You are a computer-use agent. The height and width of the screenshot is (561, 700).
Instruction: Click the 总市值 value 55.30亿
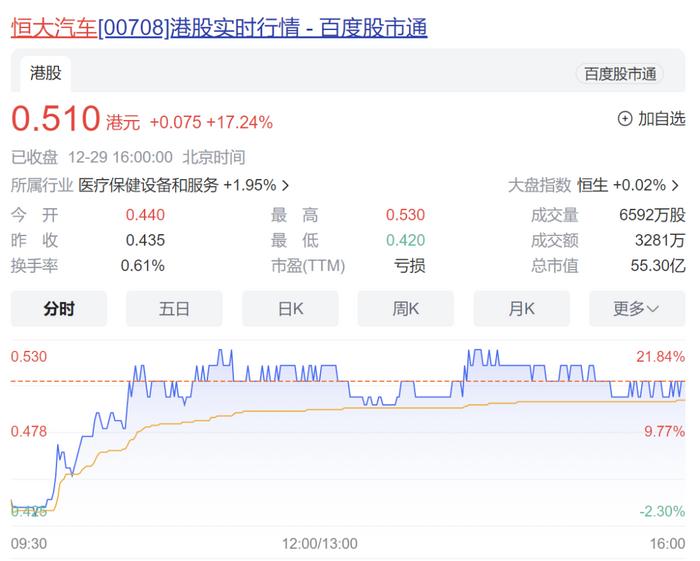657,265
